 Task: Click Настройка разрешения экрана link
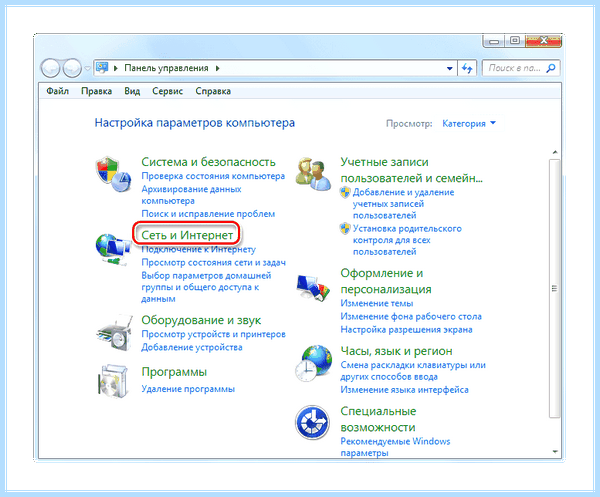(406, 329)
